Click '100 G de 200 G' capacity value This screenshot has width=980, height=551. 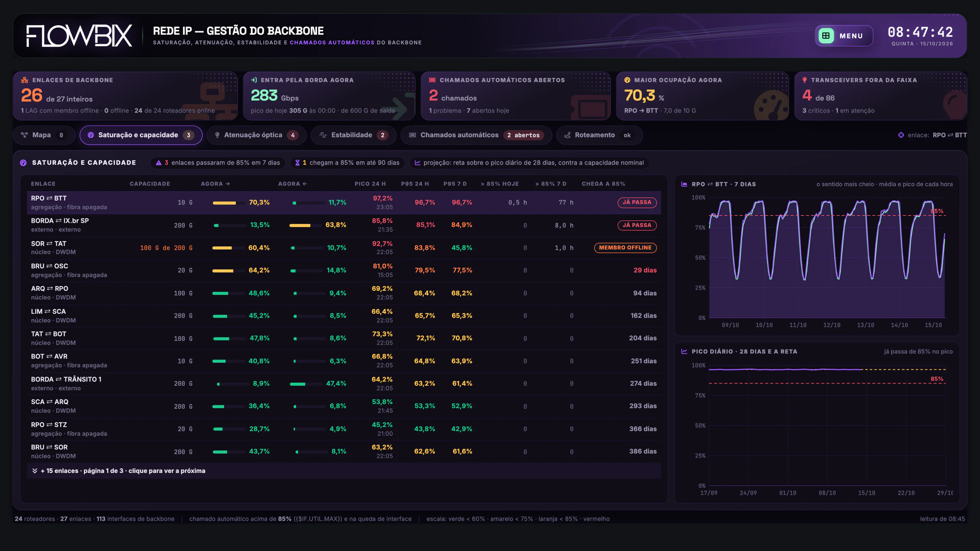[x=166, y=248]
